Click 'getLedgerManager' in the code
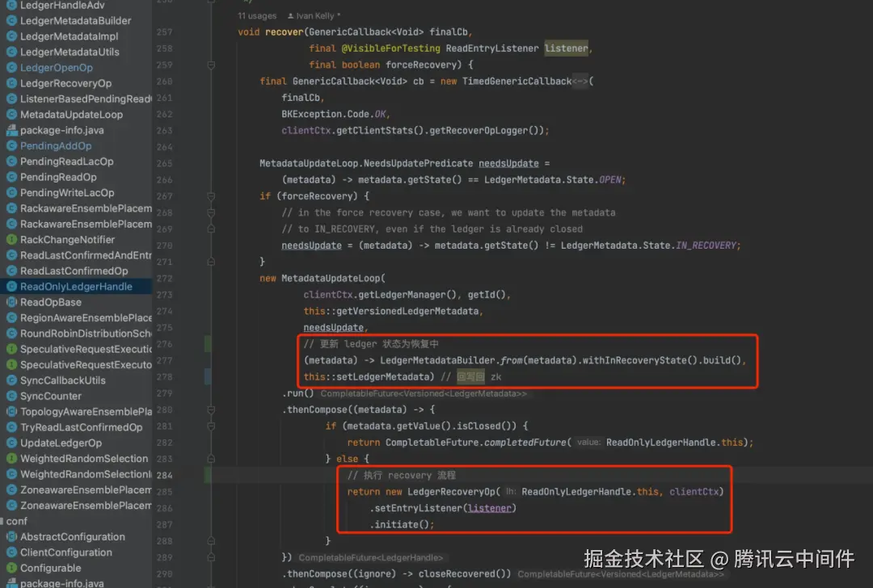Image resolution: width=873 pixels, height=588 pixels. point(403,294)
